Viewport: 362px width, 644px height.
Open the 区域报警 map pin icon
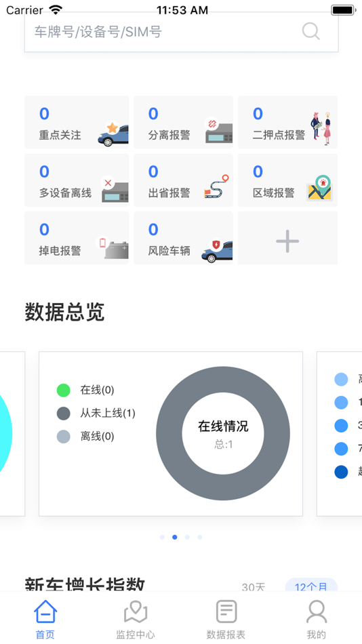[x=320, y=188]
